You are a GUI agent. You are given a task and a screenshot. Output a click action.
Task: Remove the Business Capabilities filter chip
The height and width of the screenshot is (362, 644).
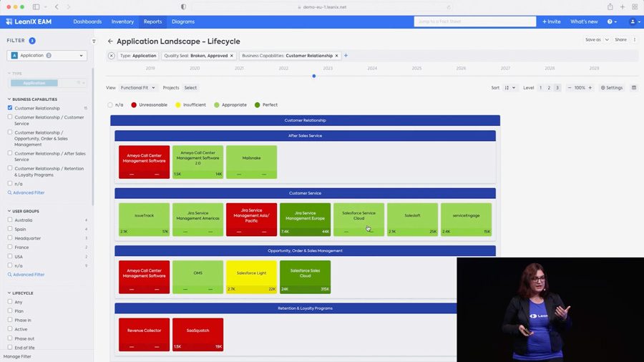pyautogui.click(x=337, y=55)
